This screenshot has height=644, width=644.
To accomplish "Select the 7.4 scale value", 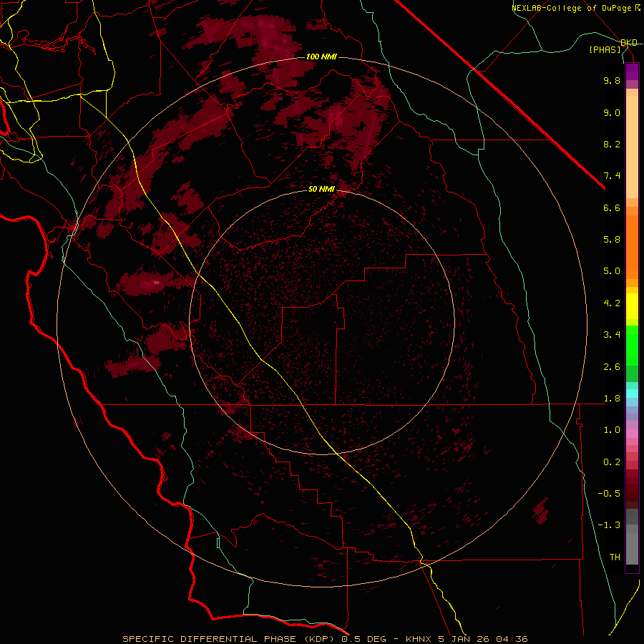I will tap(612, 176).
